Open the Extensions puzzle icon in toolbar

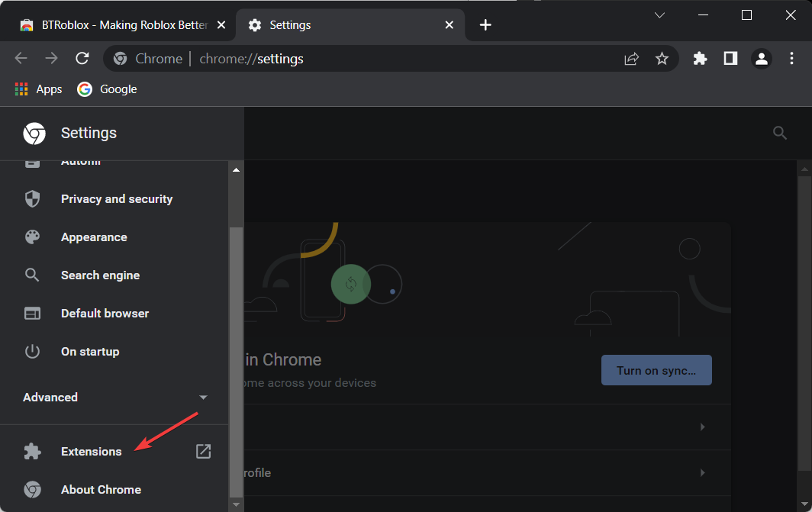coord(700,59)
